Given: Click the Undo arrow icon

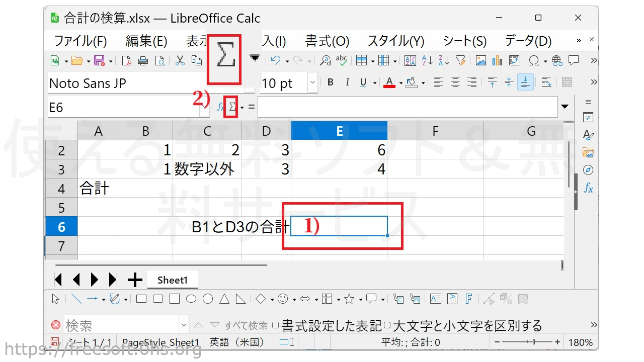Looking at the screenshot, I should coord(275,61).
